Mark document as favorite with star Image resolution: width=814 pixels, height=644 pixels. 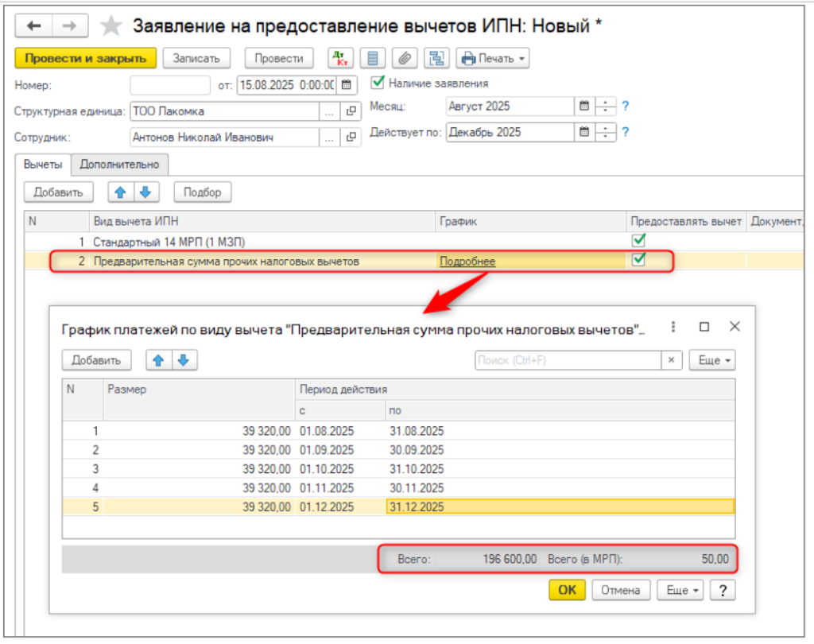111,26
